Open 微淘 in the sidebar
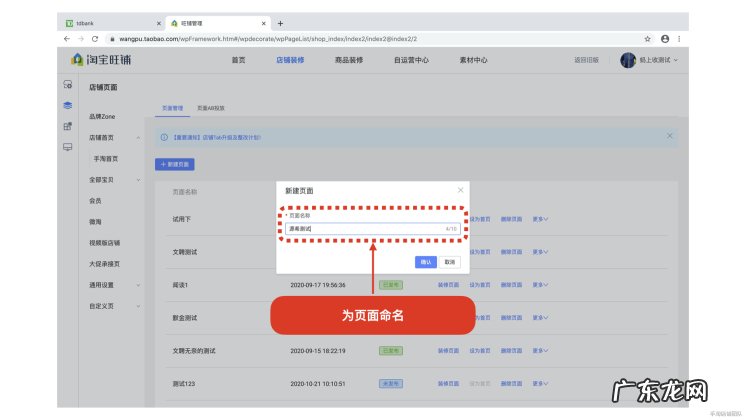746x420 pixels. 95,222
